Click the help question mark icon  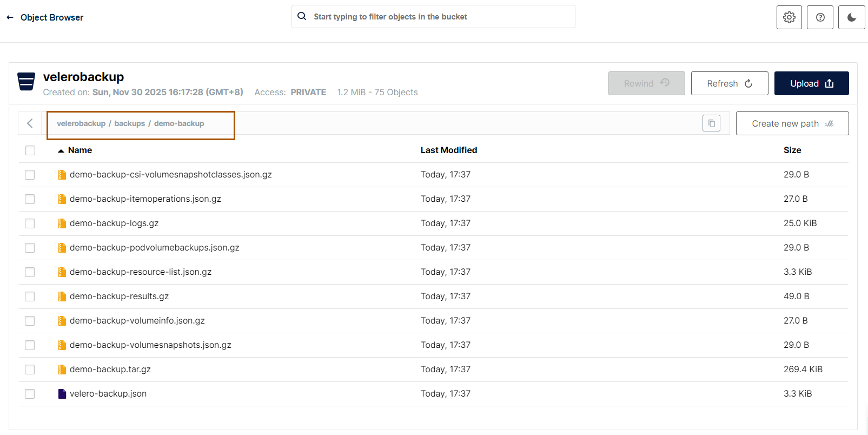(820, 17)
